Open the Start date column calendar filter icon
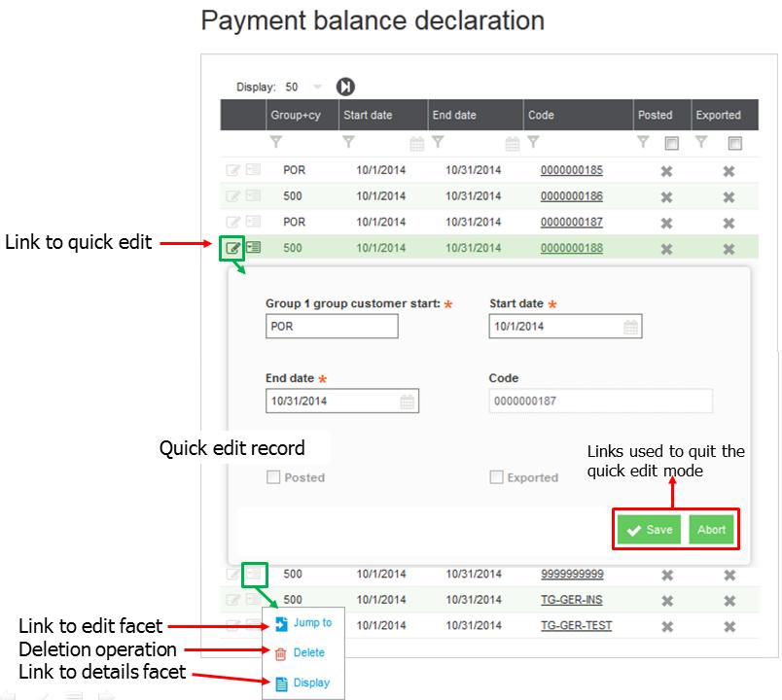The height and width of the screenshot is (700, 782). point(417,144)
